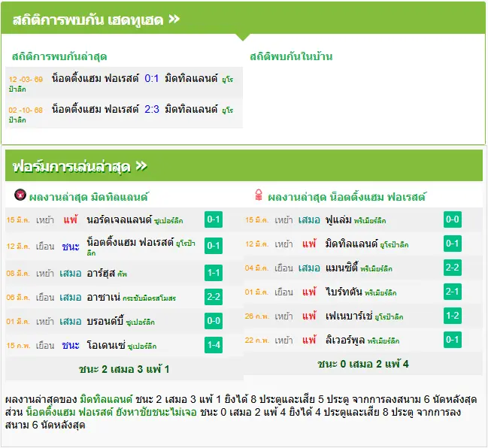Click the 2-2 score badge for แมนซิตี้

[x=453, y=268]
